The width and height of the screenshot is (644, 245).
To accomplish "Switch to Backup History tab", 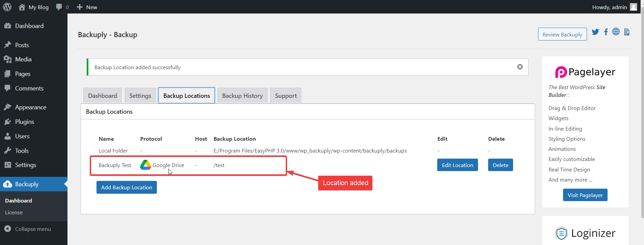I will [x=243, y=96].
